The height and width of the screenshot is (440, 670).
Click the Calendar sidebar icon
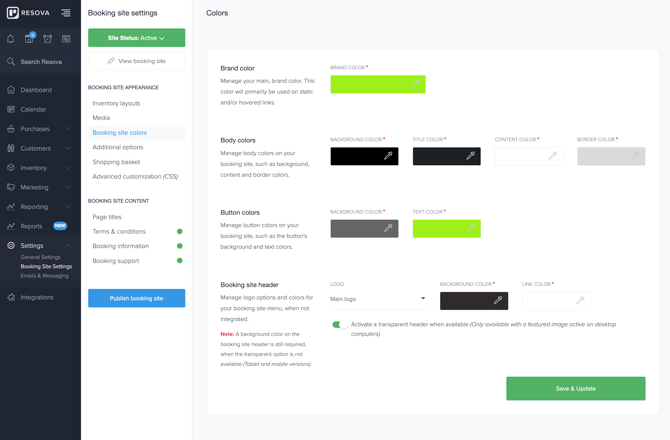(11, 109)
